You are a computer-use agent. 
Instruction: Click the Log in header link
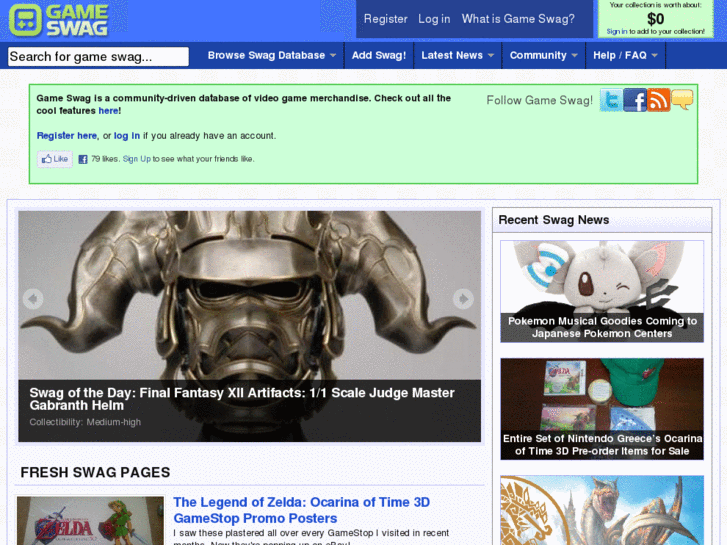click(x=434, y=19)
